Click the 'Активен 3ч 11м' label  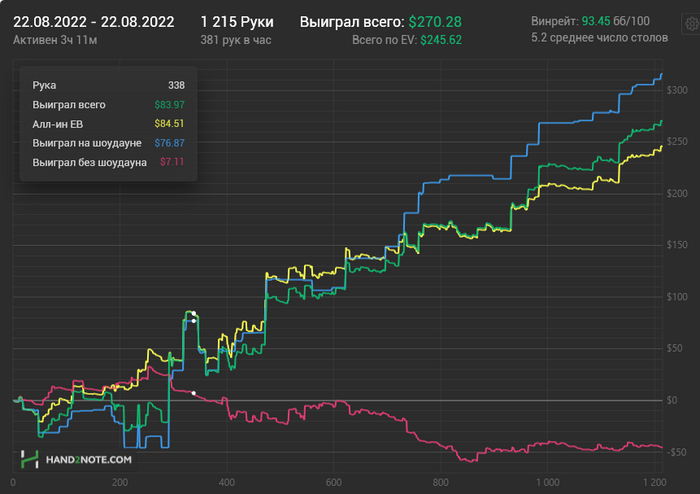point(55,40)
